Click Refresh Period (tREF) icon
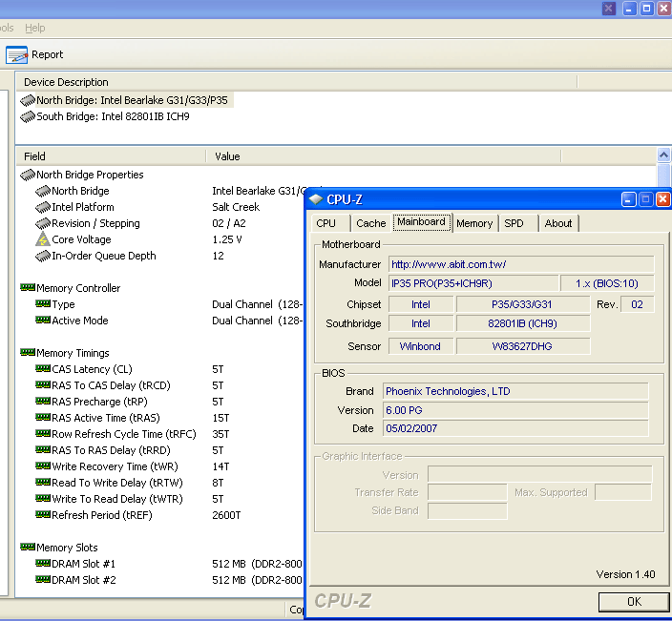 43,514
